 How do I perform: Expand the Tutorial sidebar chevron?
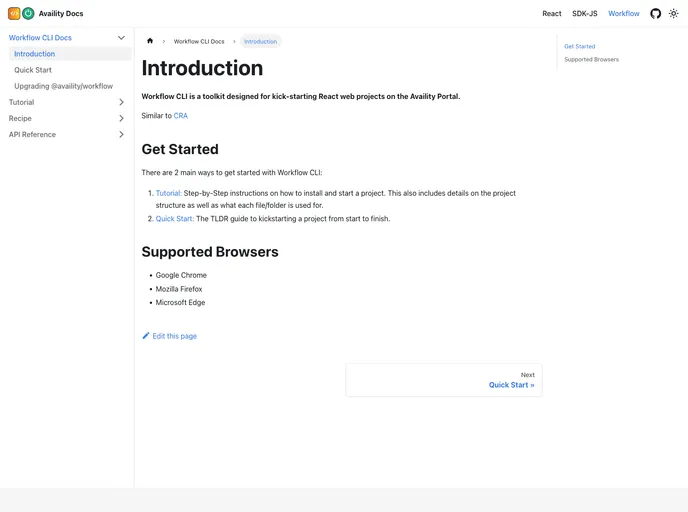point(122,102)
